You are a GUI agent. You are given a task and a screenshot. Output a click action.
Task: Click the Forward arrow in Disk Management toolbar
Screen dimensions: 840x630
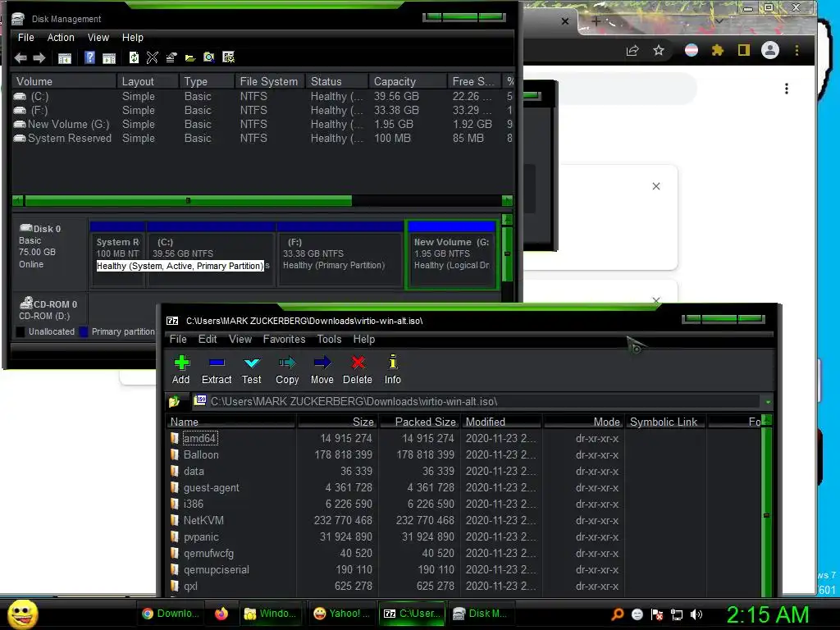[x=39, y=58]
